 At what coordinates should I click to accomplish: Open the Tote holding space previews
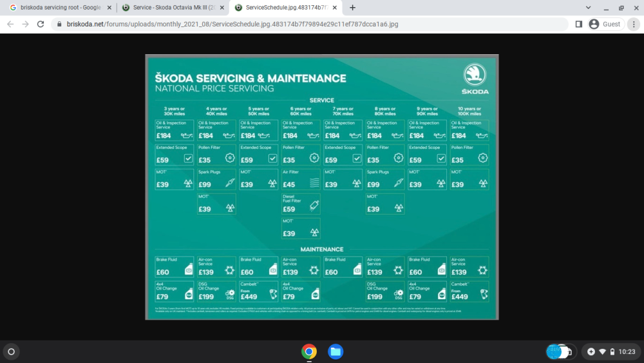click(561, 351)
